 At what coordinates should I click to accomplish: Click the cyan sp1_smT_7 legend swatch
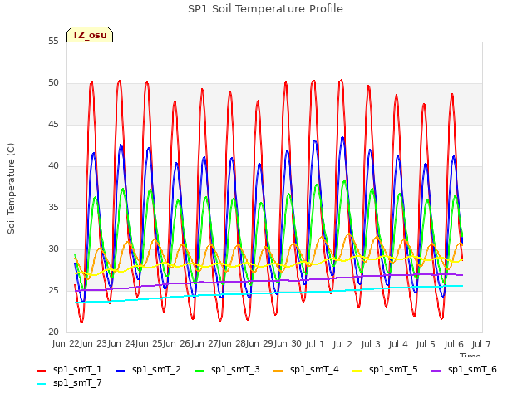click(x=41, y=384)
